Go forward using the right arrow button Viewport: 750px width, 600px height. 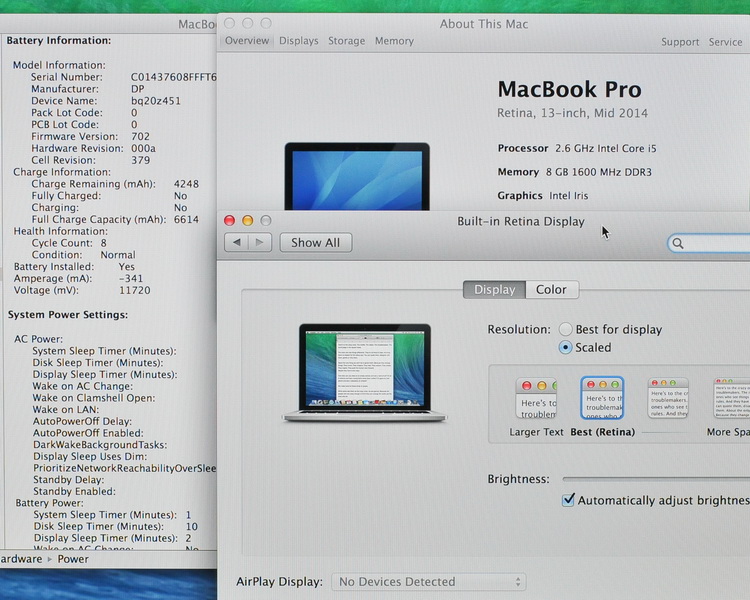[x=260, y=243]
